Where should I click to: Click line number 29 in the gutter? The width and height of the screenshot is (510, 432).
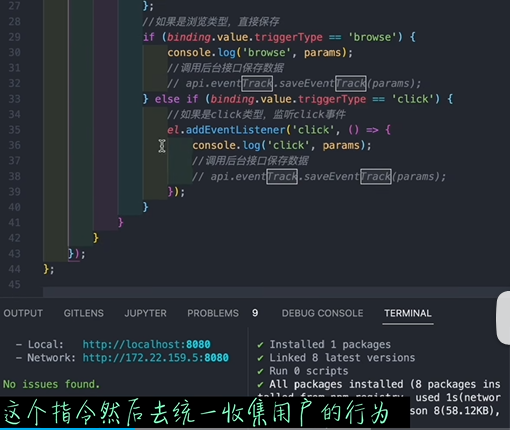[14, 37]
